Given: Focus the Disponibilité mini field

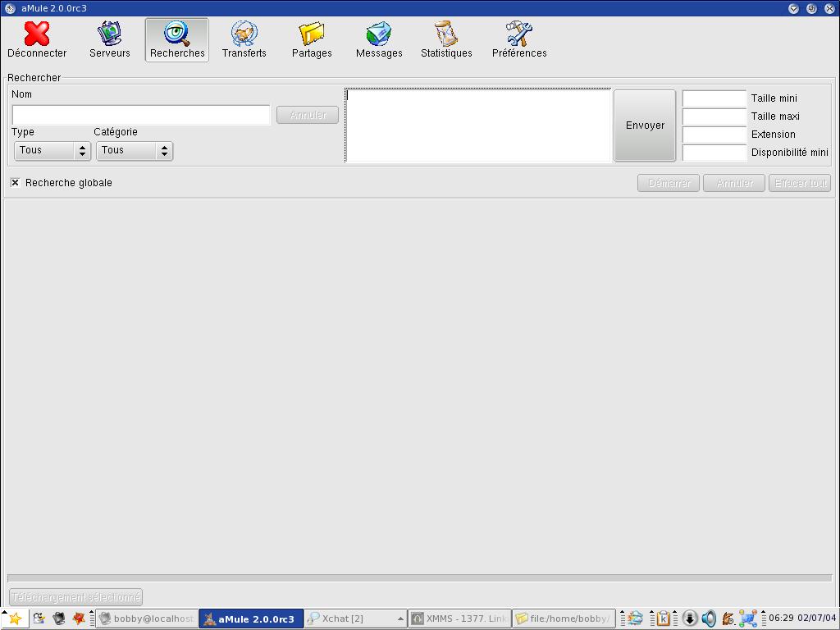Looking at the screenshot, I should point(714,152).
